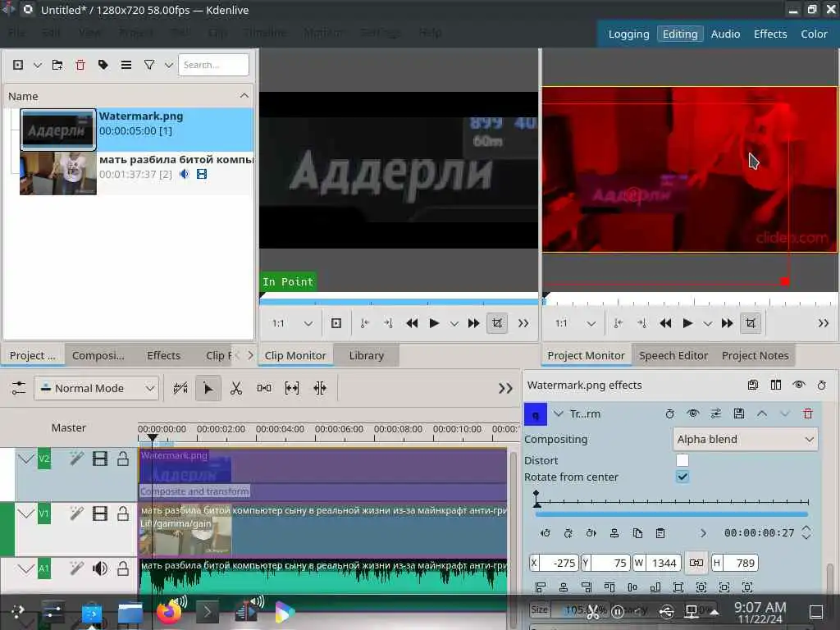Switch to the Audio workspace
This screenshot has height=630, width=840.
tap(725, 34)
